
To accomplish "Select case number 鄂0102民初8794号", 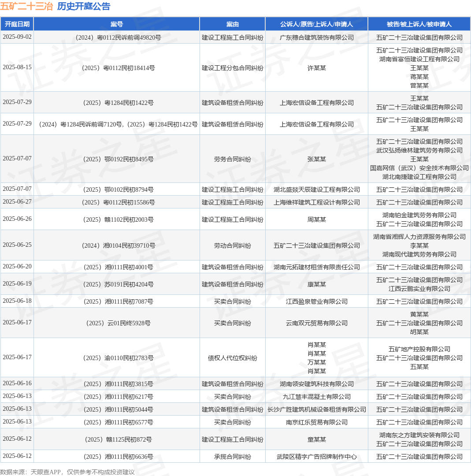I will [x=119, y=190].
